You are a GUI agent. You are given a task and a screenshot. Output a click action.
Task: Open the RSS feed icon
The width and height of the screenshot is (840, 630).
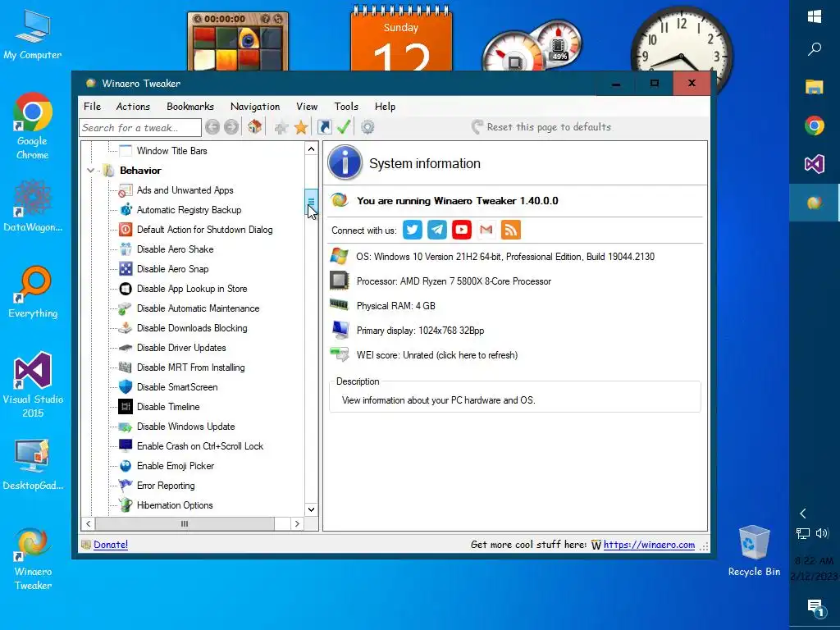(510, 230)
